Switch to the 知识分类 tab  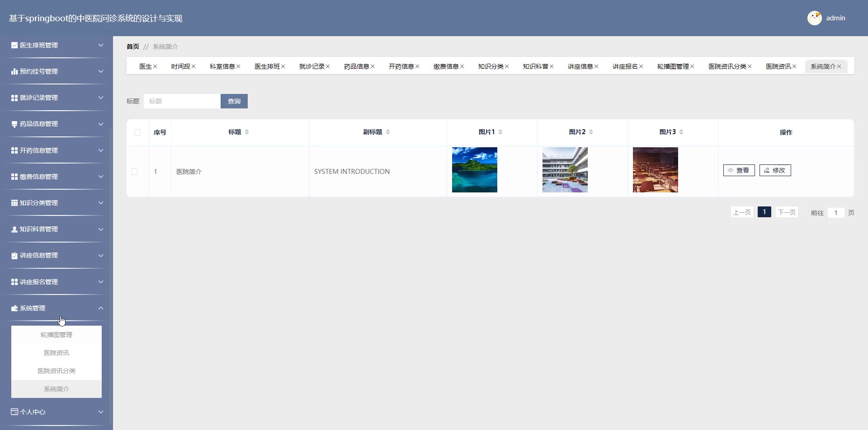[491, 66]
